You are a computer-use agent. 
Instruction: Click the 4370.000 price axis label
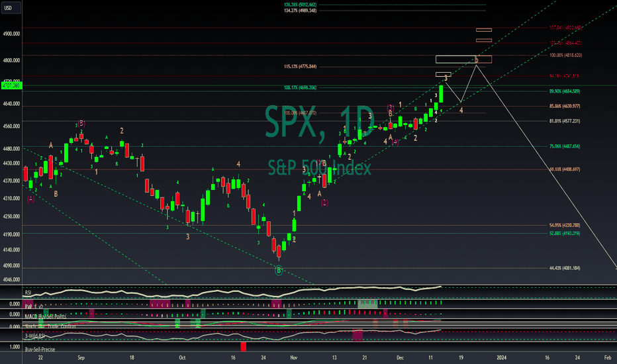pos(11,181)
